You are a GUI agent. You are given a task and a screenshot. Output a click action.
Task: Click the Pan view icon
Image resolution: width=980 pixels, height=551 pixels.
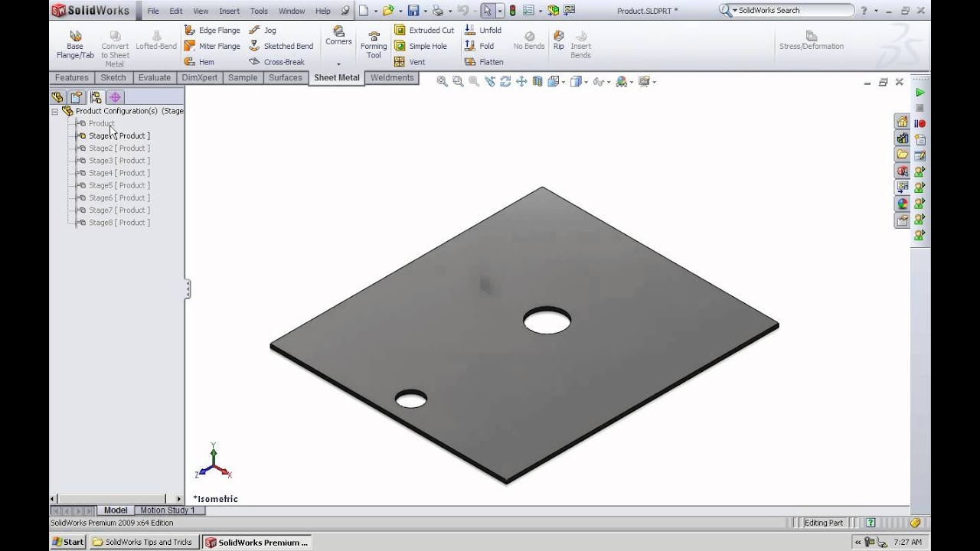(x=521, y=82)
